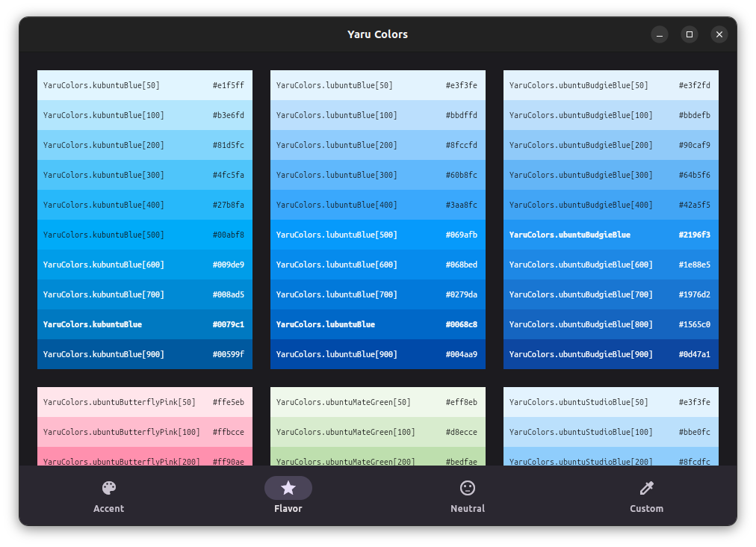This screenshot has width=756, height=547.
Task: Select the kubuntuBlue[100] swatch
Action: (145, 115)
